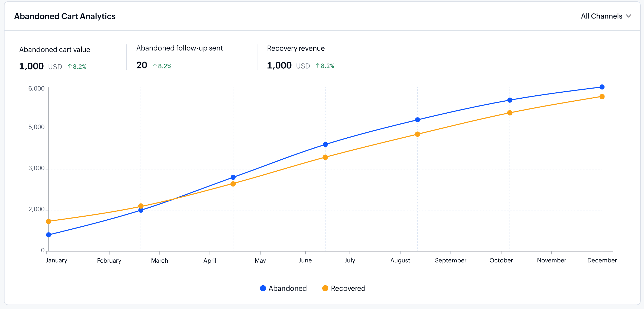The image size is (644, 309).
Task: Select the blue Abandoned point between April and May
Action: tap(233, 177)
